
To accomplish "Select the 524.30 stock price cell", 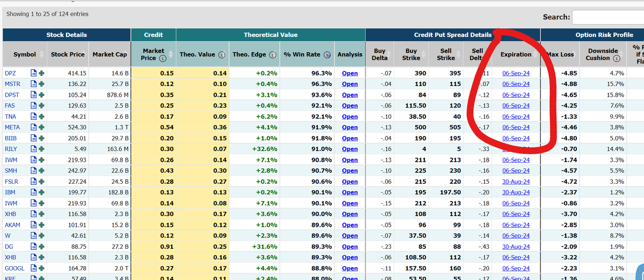I will (x=68, y=127).
